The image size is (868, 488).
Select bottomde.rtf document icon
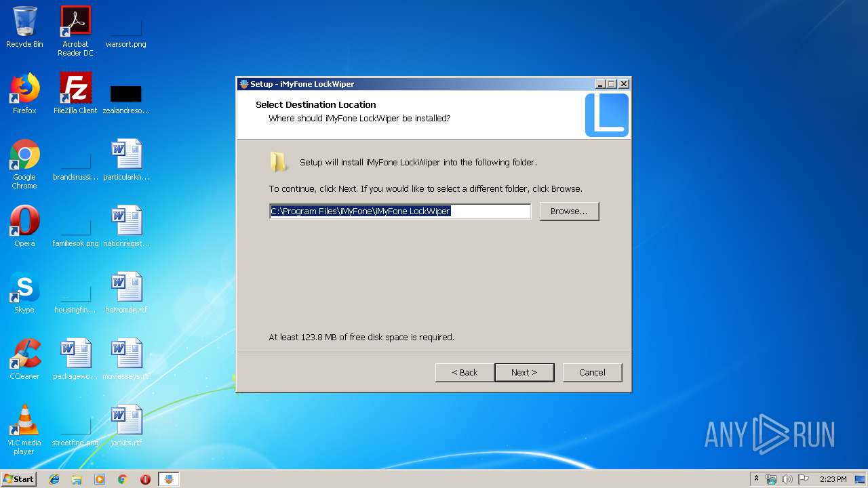coord(126,293)
